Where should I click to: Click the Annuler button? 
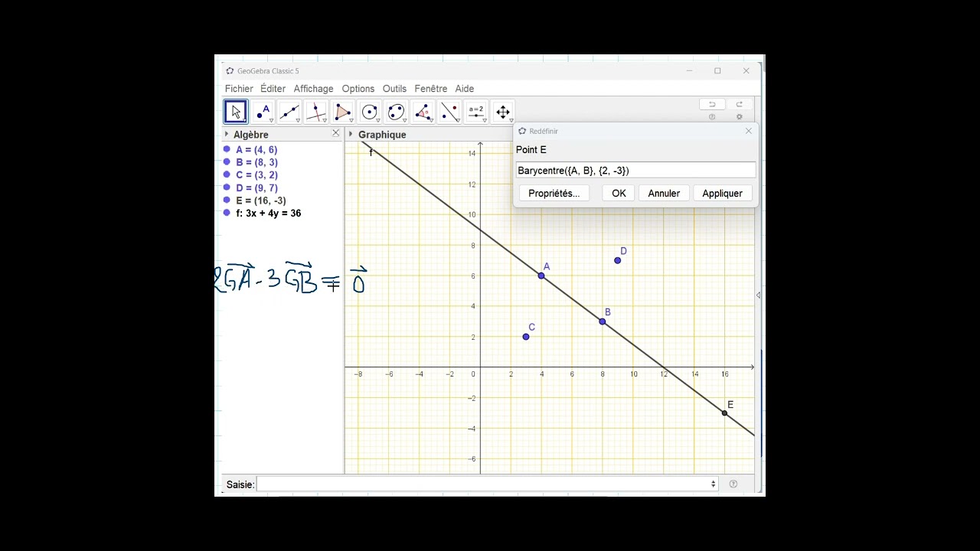click(664, 193)
